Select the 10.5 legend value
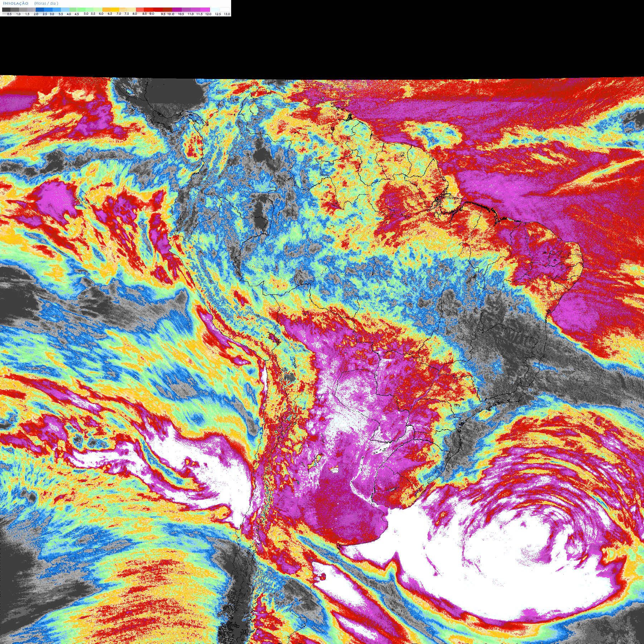The height and width of the screenshot is (644, 644). click(181, 14)
